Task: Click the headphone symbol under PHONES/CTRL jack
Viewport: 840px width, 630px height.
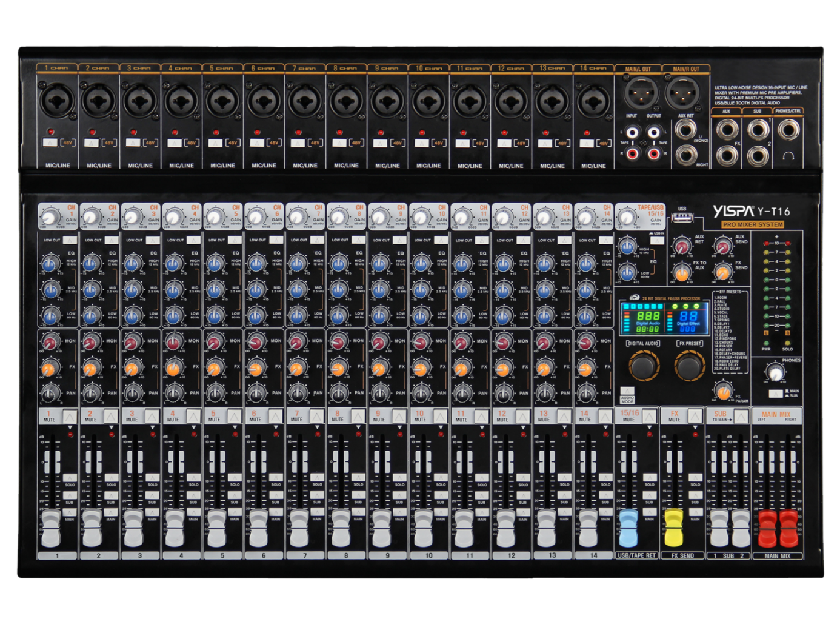Action: pos(788,155)
